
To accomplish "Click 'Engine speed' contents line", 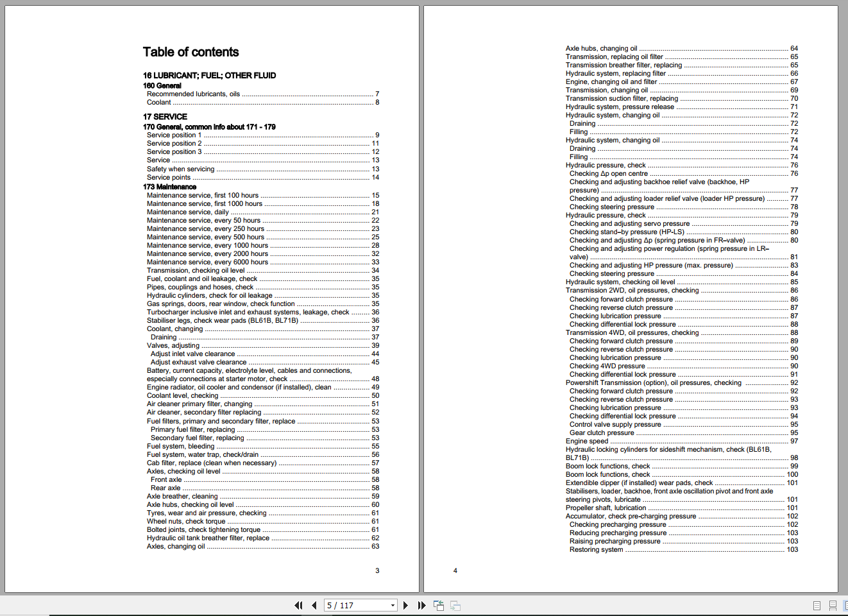I will 682,441.
